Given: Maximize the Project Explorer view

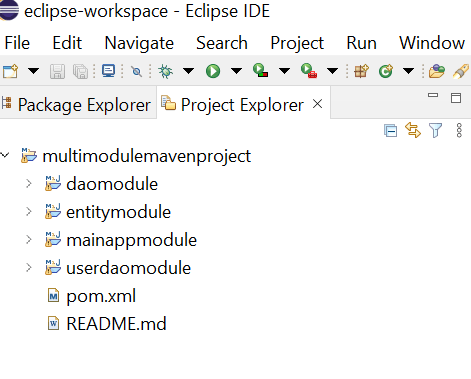Looking at the screenshot, I should point(456,98).
